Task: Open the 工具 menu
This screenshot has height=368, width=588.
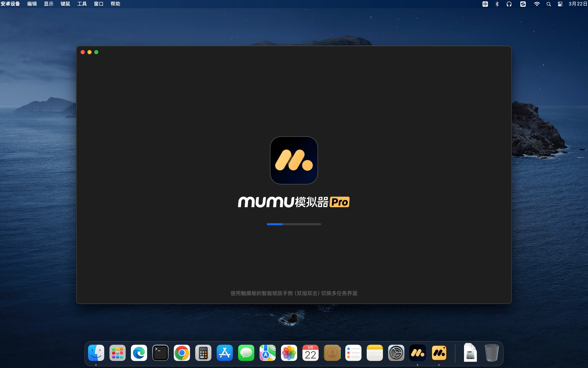Action: [82, 4]
